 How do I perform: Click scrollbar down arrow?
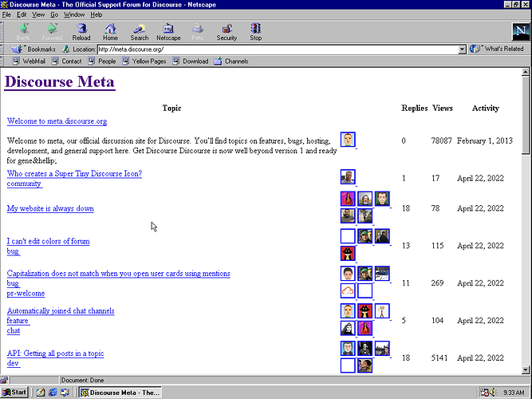pyautogui.click(x=525, y=369)
